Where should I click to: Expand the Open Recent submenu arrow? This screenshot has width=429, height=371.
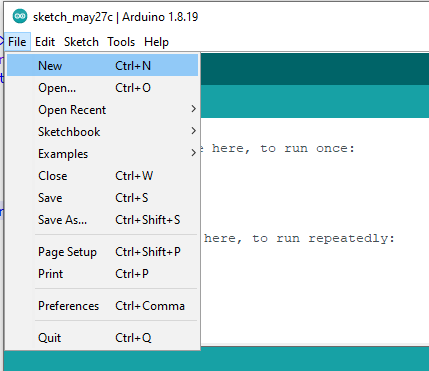(x=194, y=109)
